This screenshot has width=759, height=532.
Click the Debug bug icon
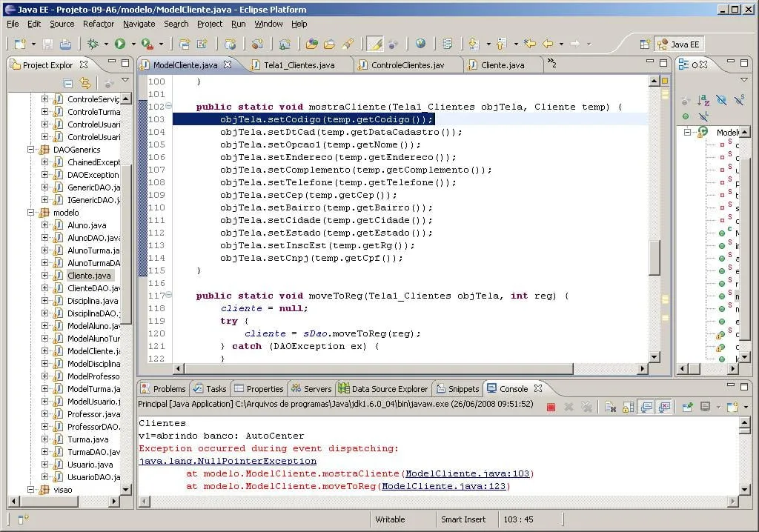[x=93, y=44]
